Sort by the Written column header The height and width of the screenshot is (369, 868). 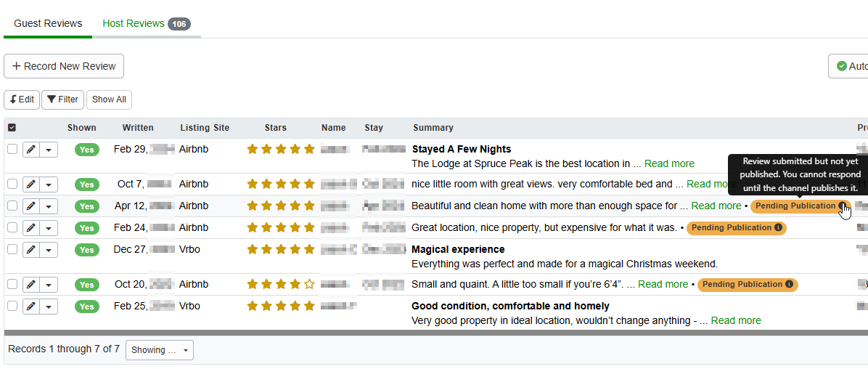coord(138,128)
